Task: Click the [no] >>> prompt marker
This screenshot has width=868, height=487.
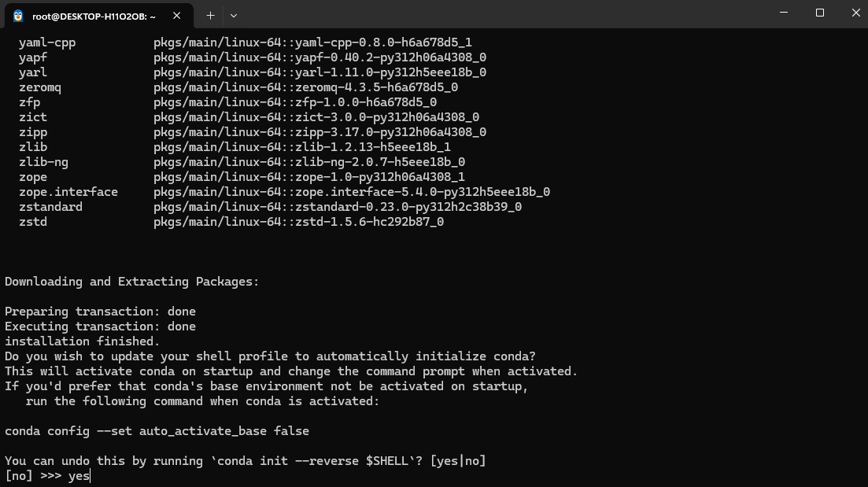Action: (x=33, y=476)
